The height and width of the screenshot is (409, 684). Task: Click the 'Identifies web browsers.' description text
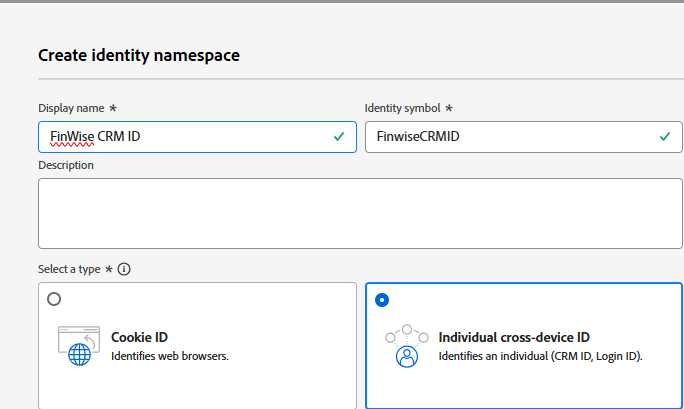click(x=170, y=355)
